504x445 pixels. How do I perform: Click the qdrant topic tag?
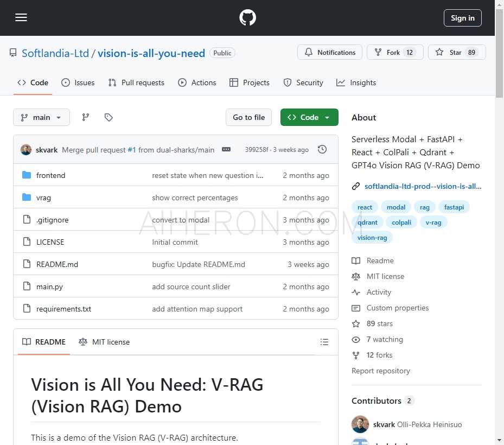(x=367, y=223)
